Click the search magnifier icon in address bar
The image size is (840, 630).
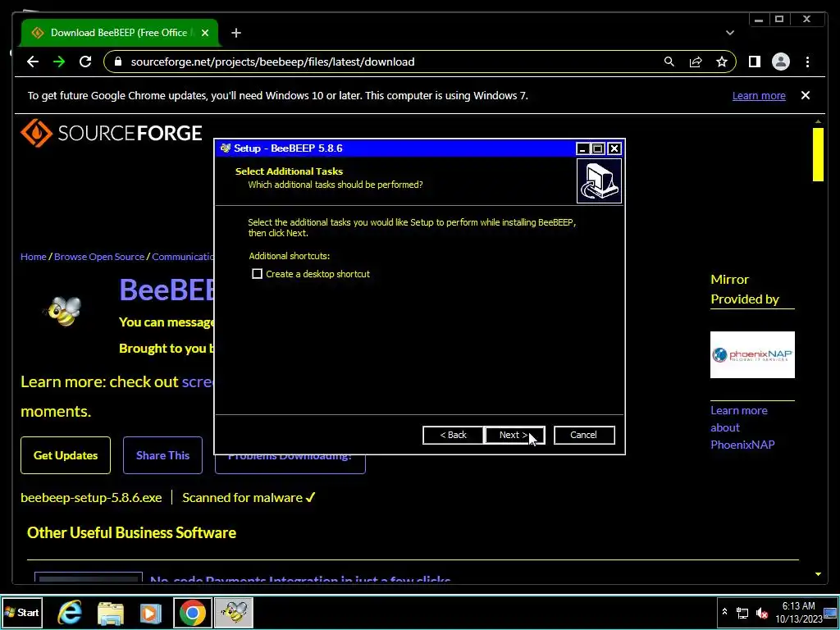pos(669,62)
